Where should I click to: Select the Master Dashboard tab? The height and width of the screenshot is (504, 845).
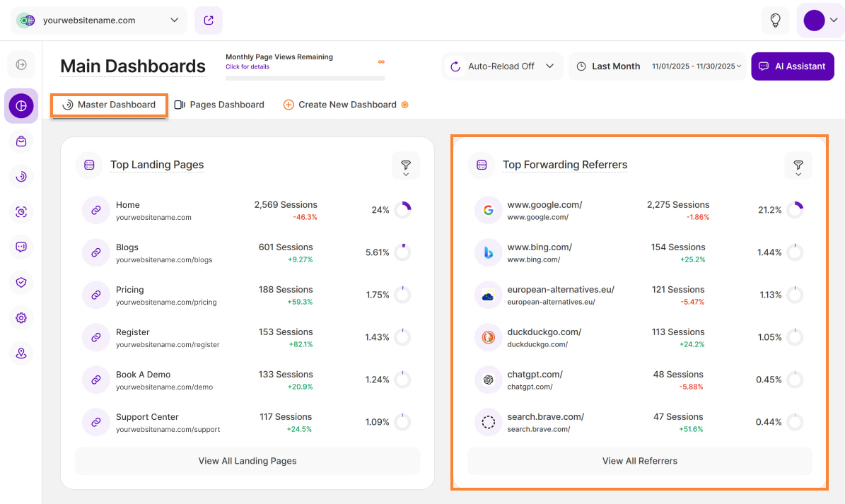click(110, 105)
